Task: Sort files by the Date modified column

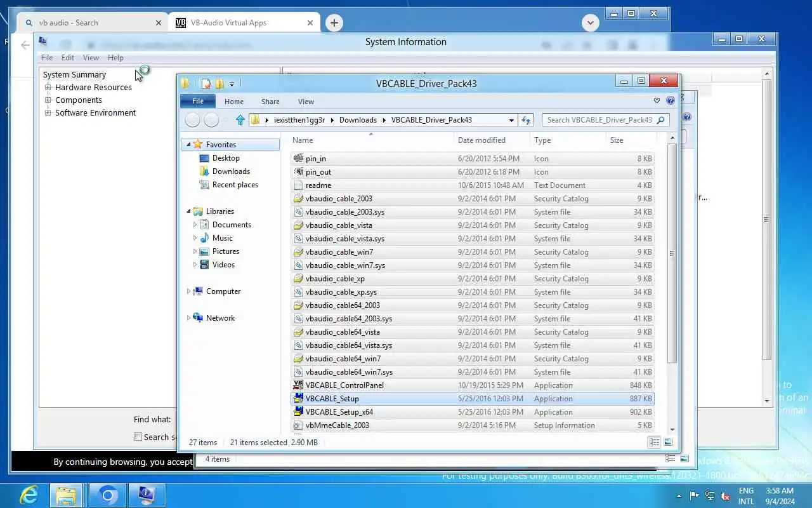Action: (x=492, y=140)
